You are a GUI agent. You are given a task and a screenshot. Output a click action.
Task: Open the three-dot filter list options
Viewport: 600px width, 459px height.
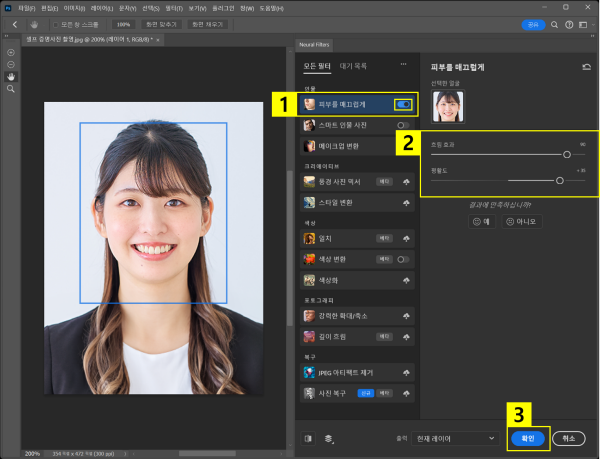coord(403,65)
